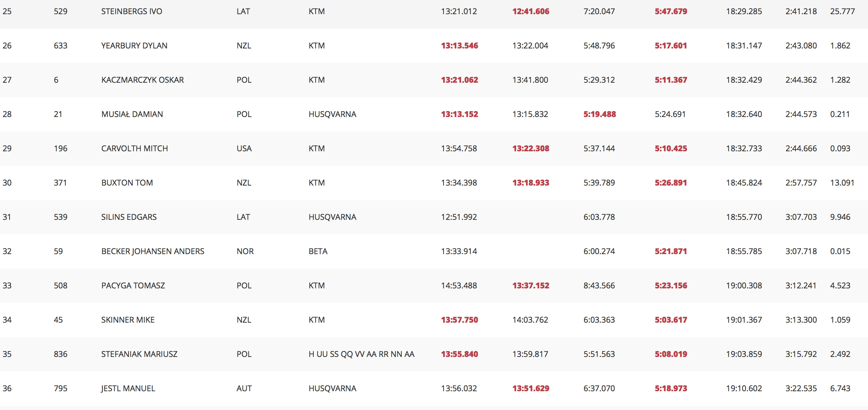Click BUXTON TOM rider entry
868x410 pixels.
click(x=127, y=183)
